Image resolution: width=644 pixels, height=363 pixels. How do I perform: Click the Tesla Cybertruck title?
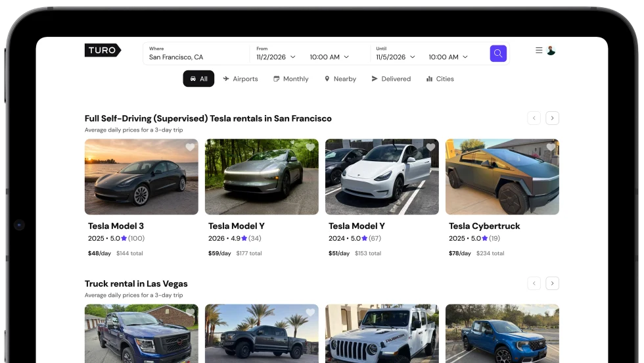coord(484,226)
